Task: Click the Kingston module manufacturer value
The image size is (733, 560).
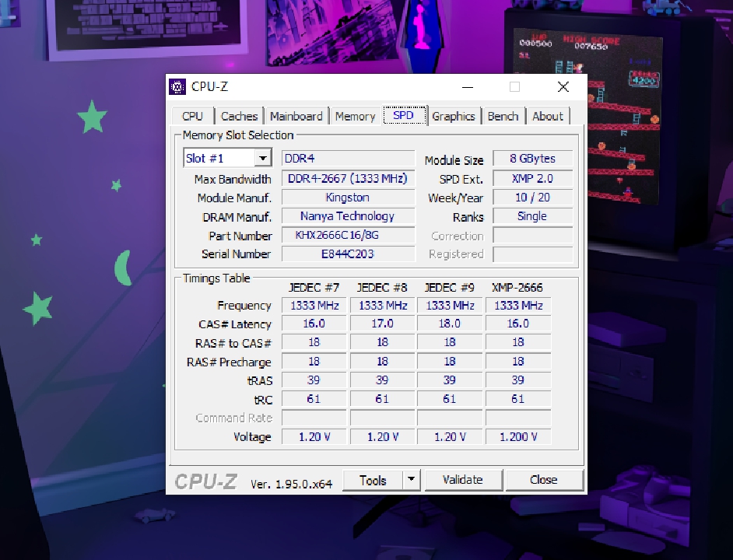Action: [x=349, y=198]
